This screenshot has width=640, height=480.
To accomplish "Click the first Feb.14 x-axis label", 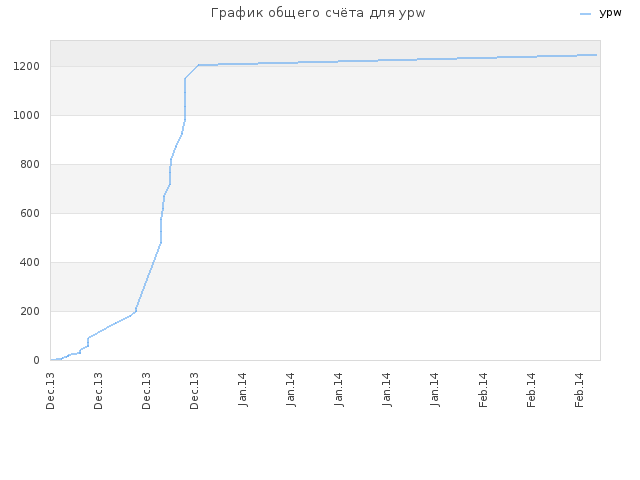I will [483, 390].
